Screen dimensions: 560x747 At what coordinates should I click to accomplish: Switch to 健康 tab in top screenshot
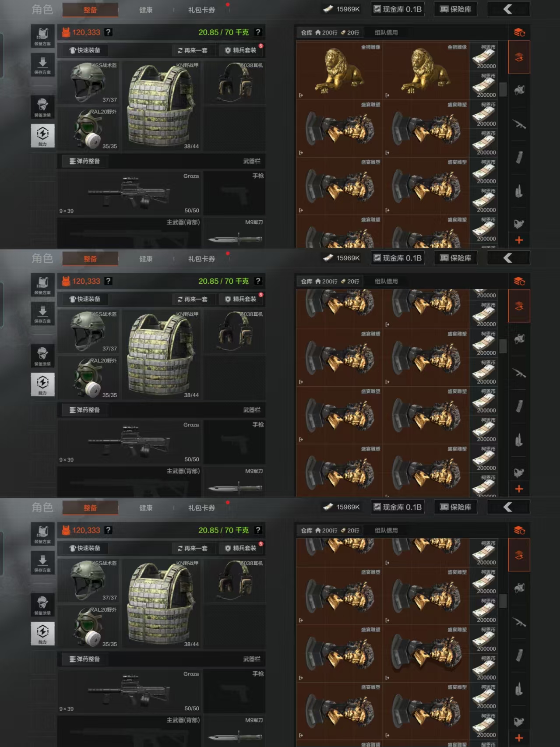tap(146, 10)
